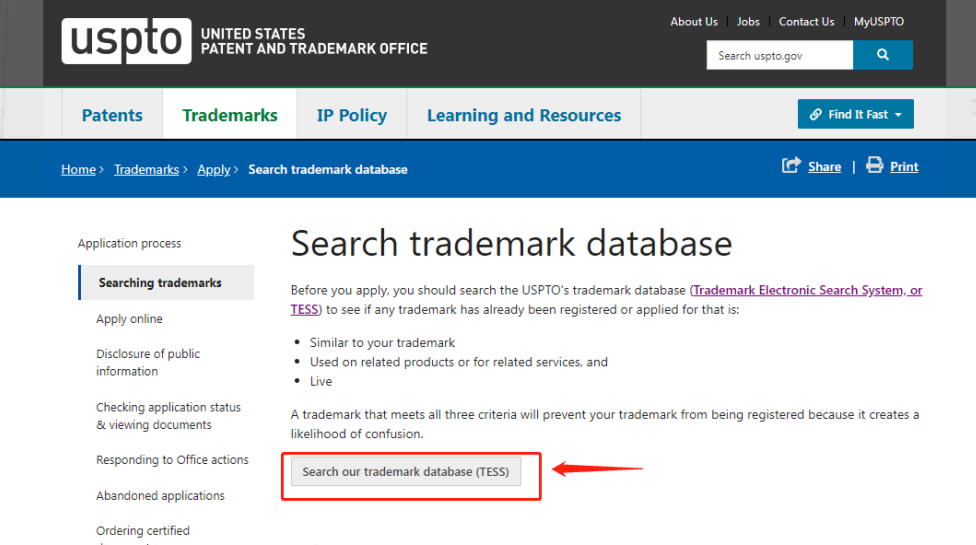Click the Search trademark database heading

[511, 243]
